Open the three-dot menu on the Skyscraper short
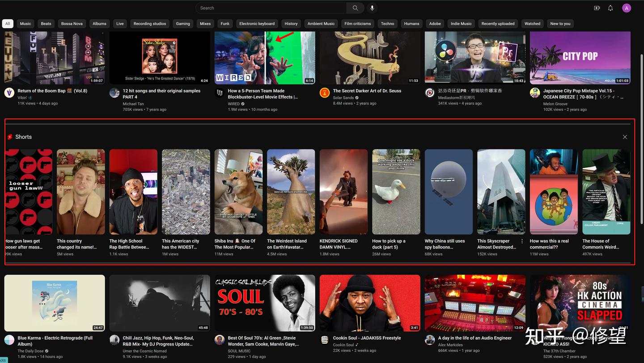This screenshot has height=363, width=644. 521,241
